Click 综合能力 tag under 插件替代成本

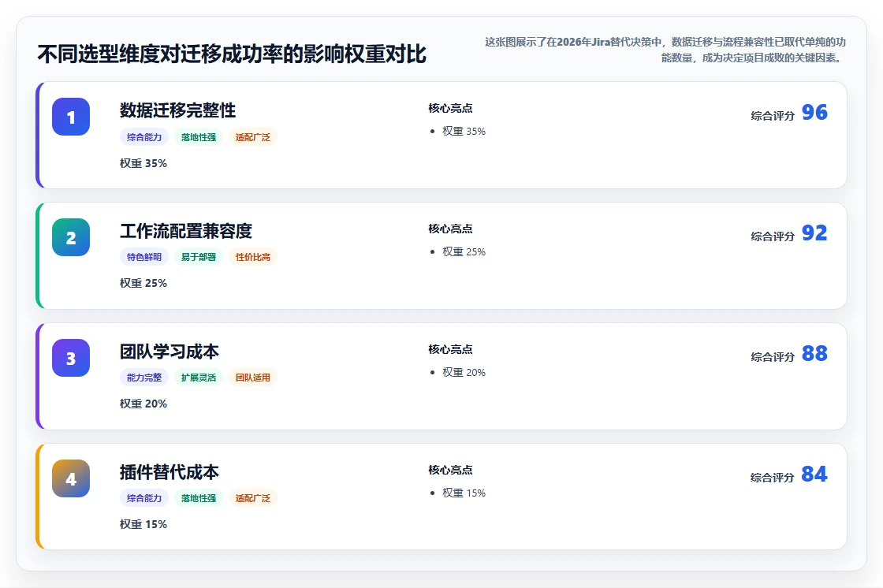144,498
